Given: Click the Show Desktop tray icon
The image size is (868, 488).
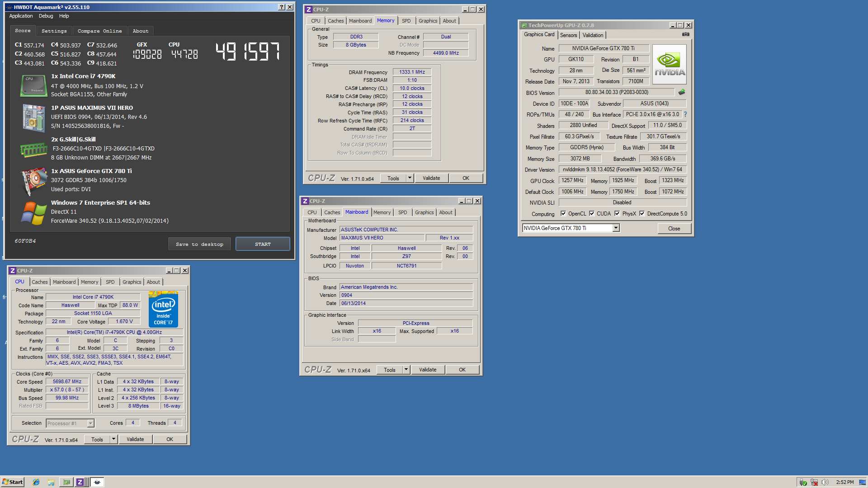Looking at the screenshot, I should pyautogui.click(x=863, y=482).
